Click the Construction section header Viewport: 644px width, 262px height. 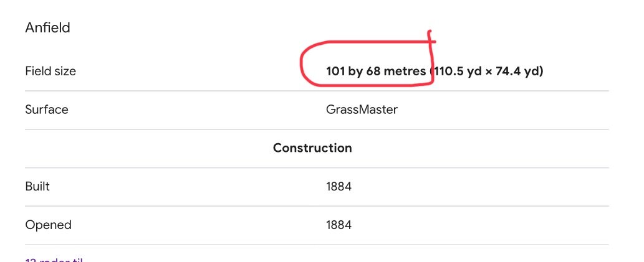click(312, 147)
